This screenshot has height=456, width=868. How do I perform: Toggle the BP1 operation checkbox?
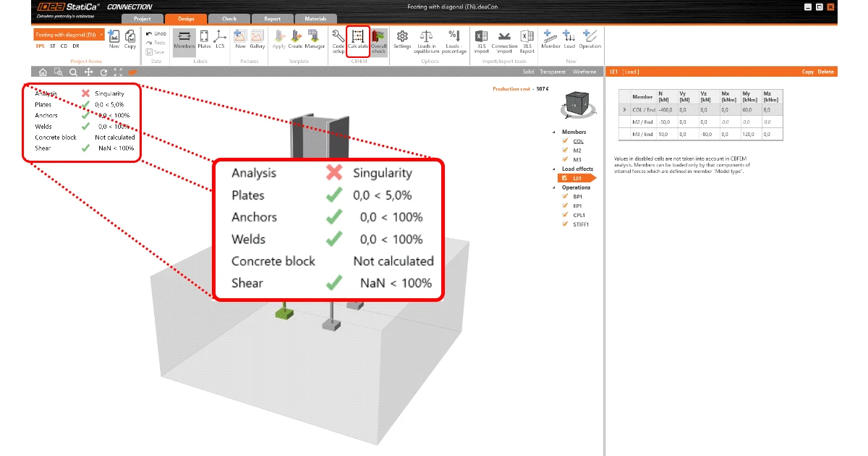[x=566, y=196]
